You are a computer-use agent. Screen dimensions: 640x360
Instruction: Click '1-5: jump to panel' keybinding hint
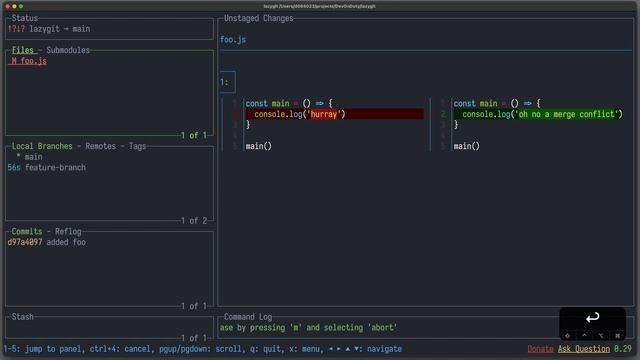tap(42, 349)
